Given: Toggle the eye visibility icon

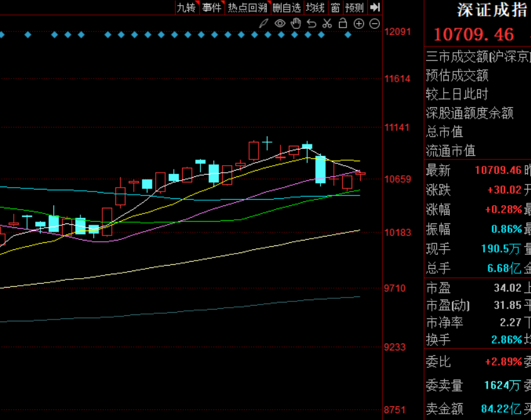Looking at the screenshot, I should [x=280, y=24].
